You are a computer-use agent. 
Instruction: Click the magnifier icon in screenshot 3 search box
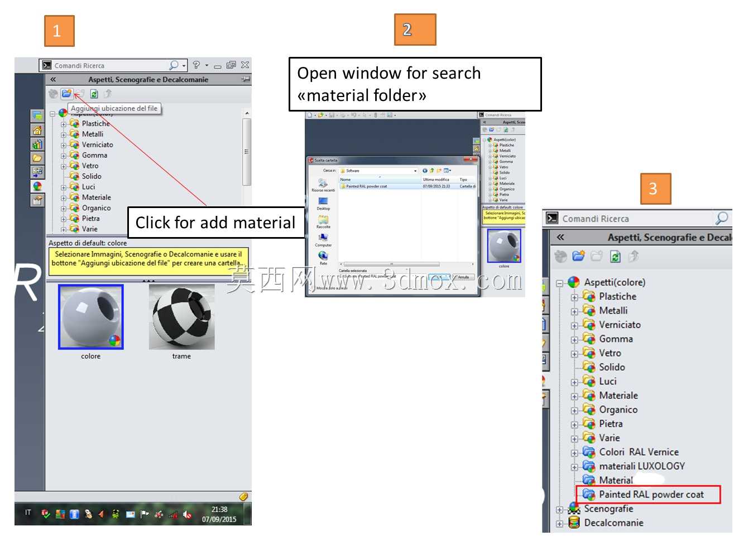click(x=722, y=218)
